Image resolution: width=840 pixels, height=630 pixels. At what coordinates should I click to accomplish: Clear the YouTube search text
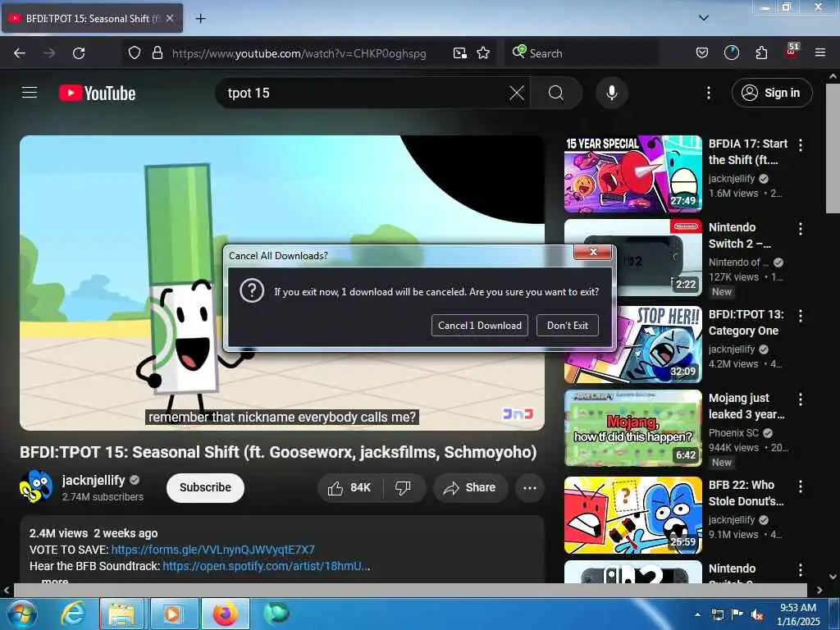[517, 94]
